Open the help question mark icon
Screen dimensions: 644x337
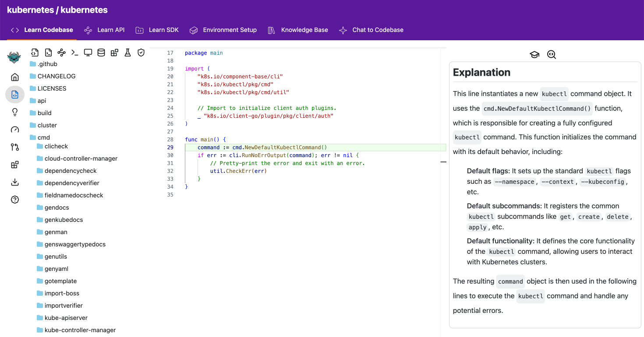tap(15, 200)
